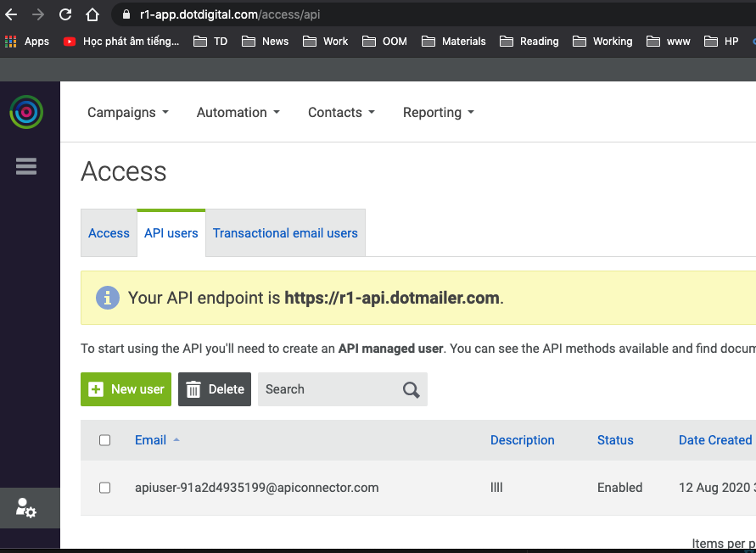Expand the Automation dropdown menu
756x553 pixels.
[x=238, y=112]
